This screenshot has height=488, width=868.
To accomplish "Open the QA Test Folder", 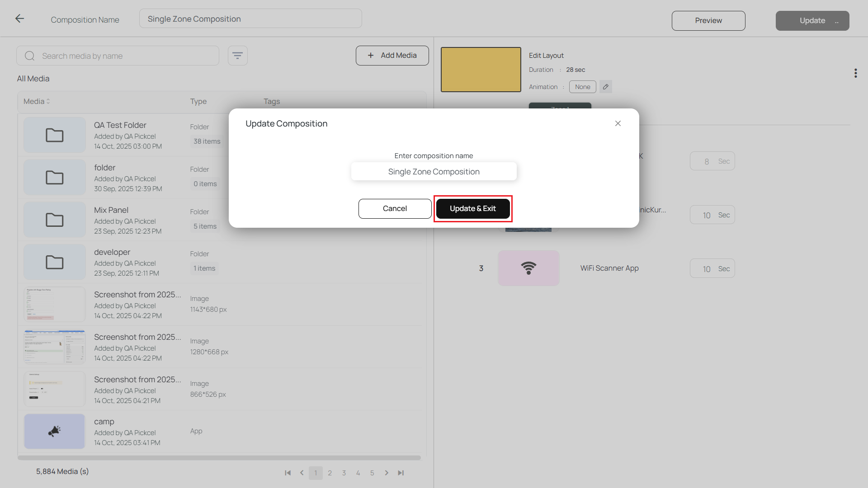I will [120, 125].
